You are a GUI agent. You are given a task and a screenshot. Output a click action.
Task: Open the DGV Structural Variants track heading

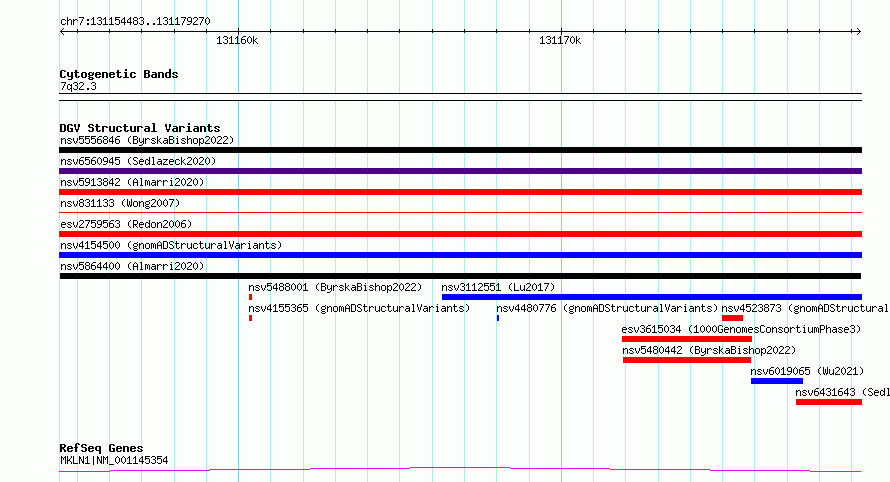pos(140,128)
